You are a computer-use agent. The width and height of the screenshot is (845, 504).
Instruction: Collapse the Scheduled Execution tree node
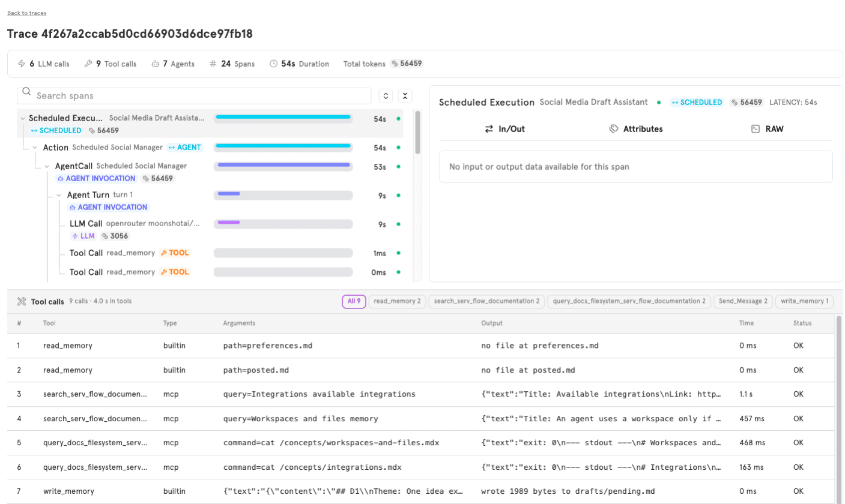(x=23, y=119)
